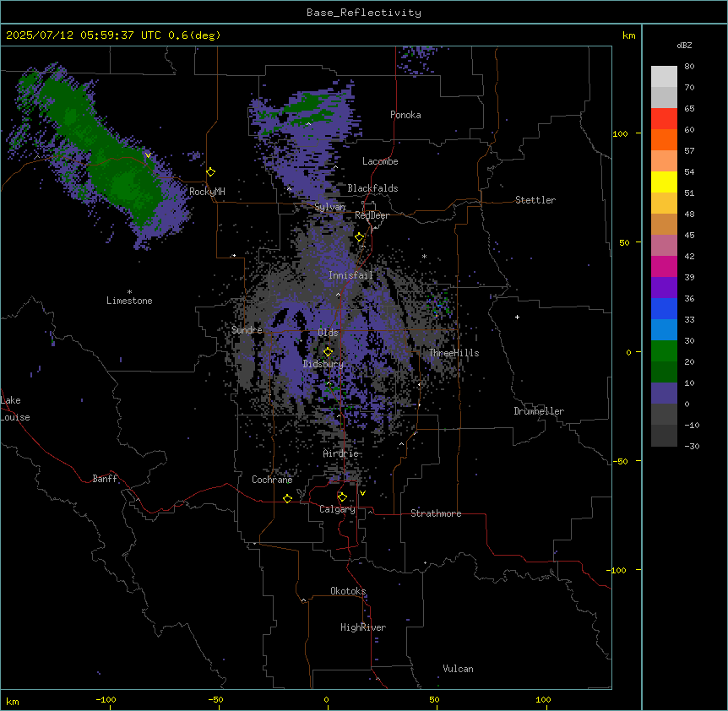The width and height of the screenshot is (728, 711).
Task: Click the km unit label beside the timestamp row
Action: pyautogui.click(x=628, y=35)
